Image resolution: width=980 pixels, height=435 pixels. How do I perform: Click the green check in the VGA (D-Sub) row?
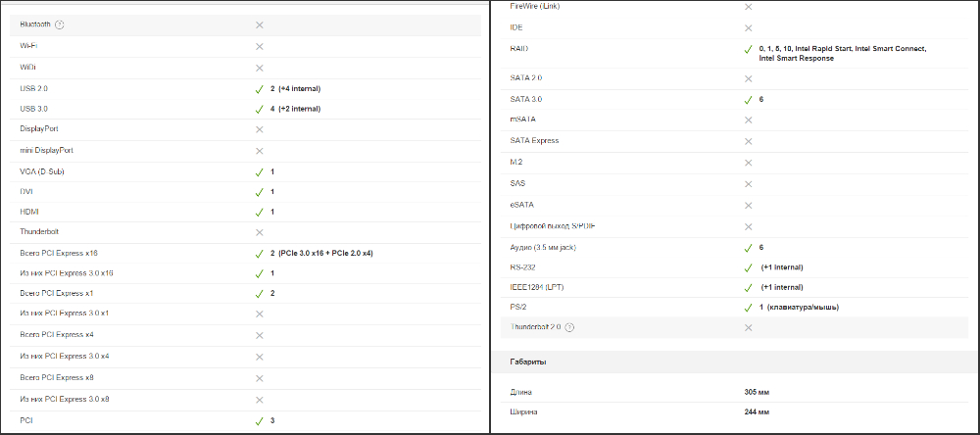(260, 171)
